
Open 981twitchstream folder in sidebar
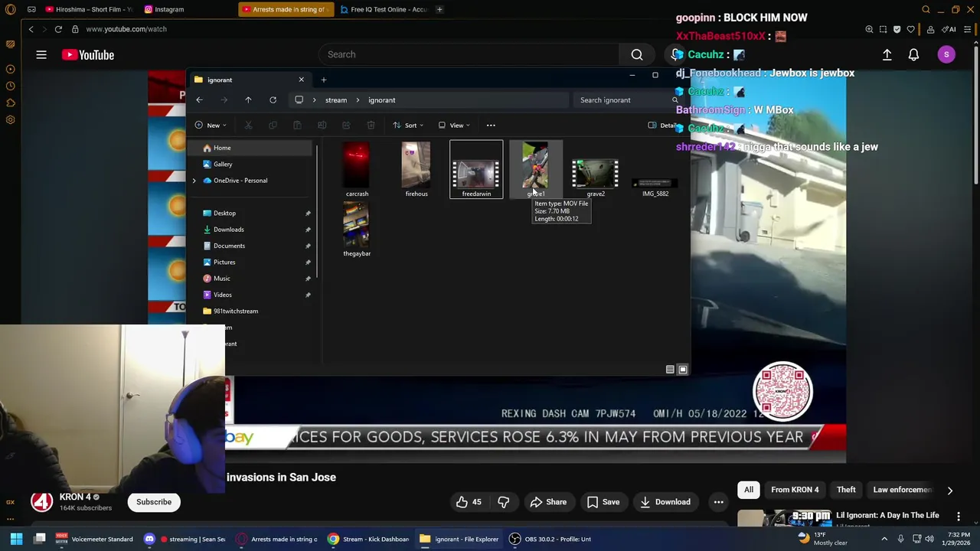[236, 311]
